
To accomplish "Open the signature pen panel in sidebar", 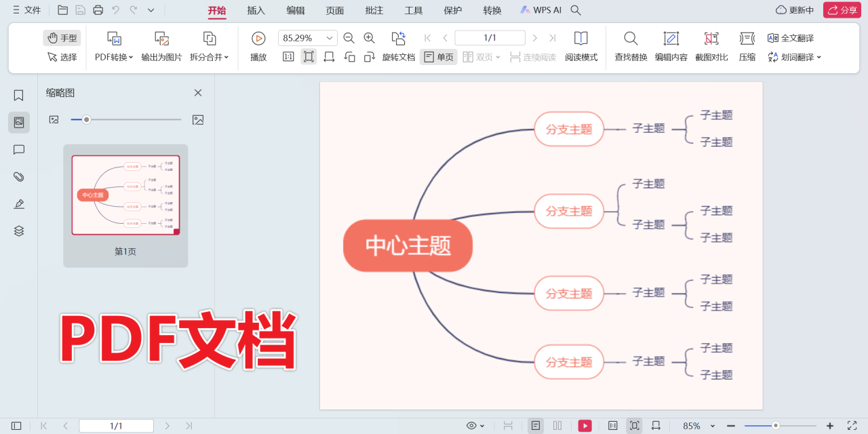I will click(x=19, y=204).
